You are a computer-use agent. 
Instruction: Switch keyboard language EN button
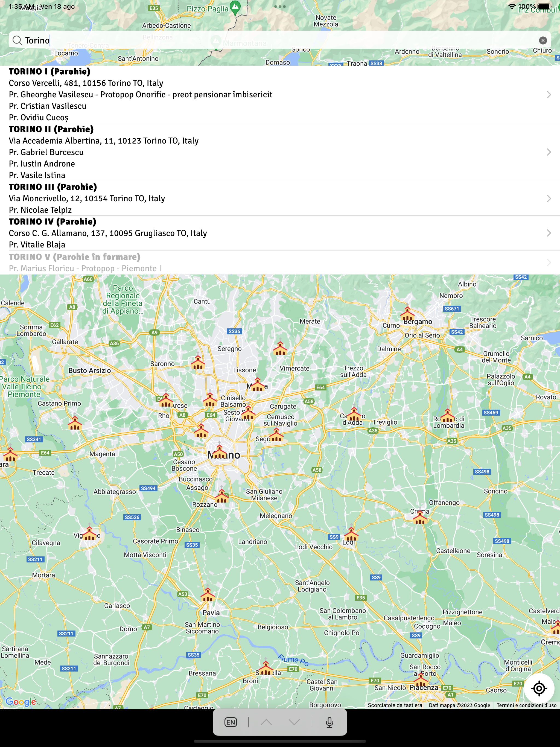point(231,722)
